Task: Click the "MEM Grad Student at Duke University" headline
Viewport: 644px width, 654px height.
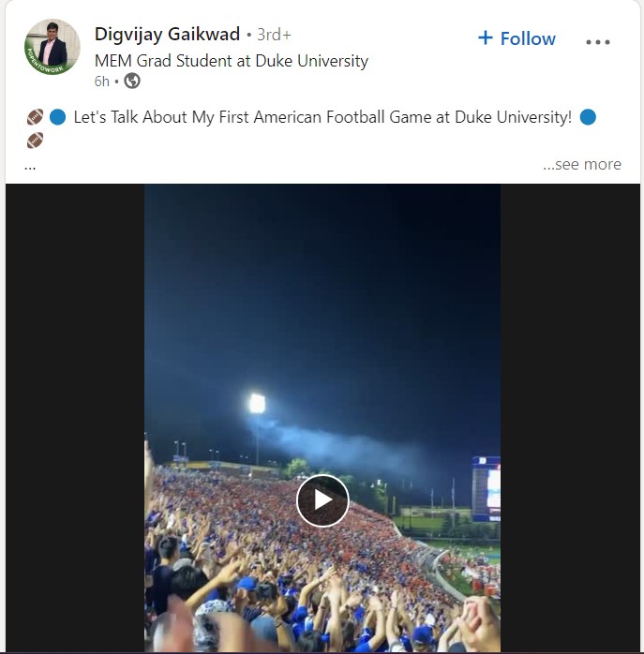Action: click(232, 61)
